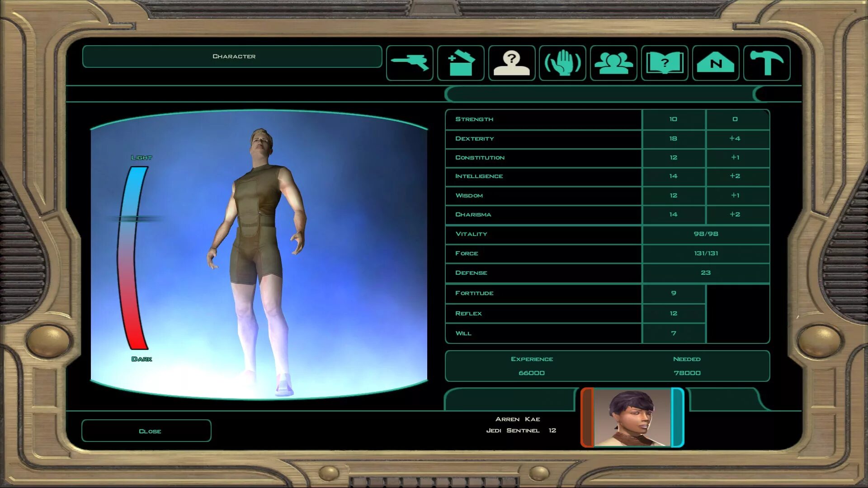868x488 pixels.
Task: Select the Strength attribute row
Action: click(x=542, y=119)
